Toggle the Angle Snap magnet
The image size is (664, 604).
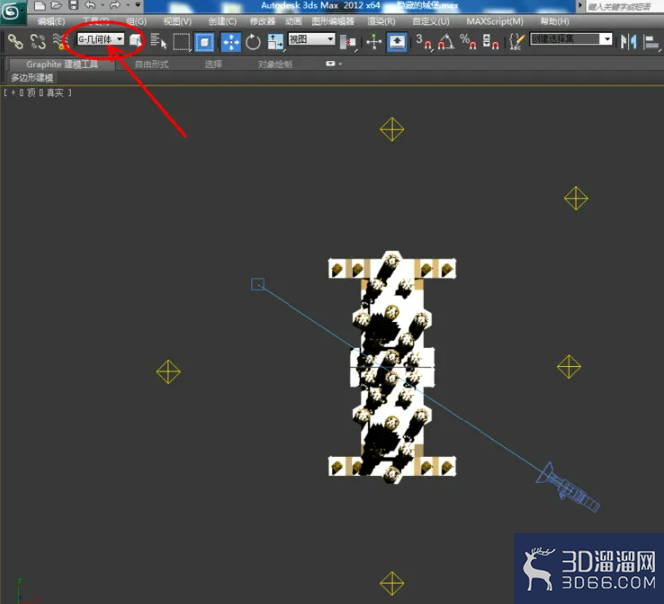click(446, 42)
